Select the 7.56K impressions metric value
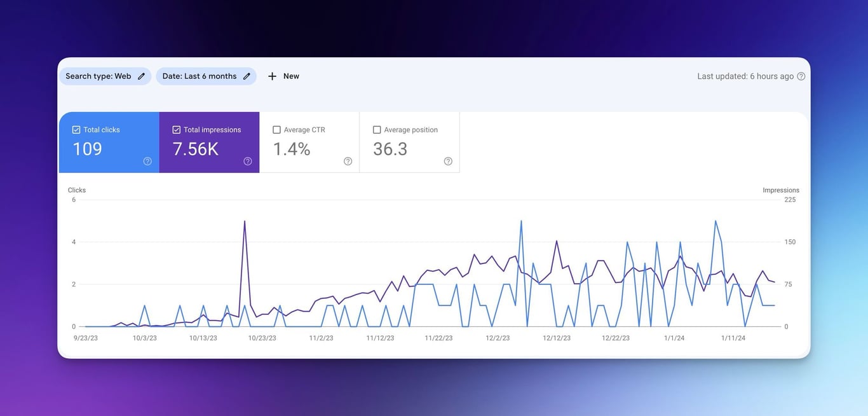 (196, 149)
